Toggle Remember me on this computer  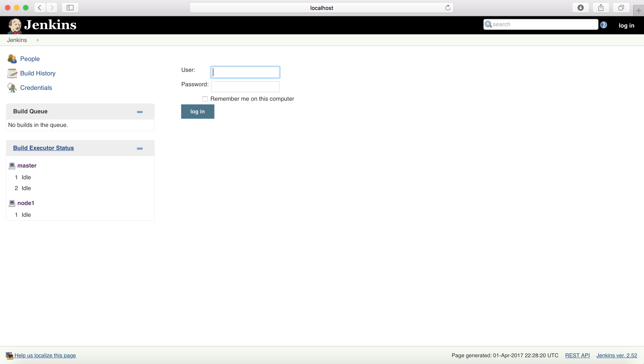205,99
